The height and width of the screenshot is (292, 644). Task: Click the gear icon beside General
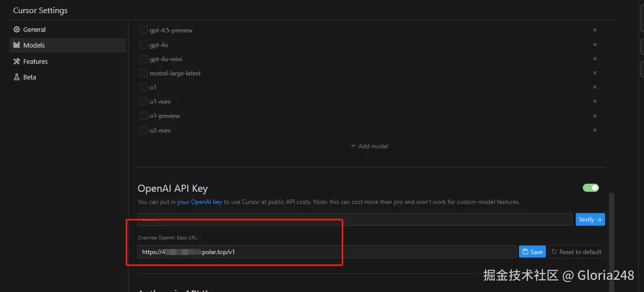coord(17,29)
